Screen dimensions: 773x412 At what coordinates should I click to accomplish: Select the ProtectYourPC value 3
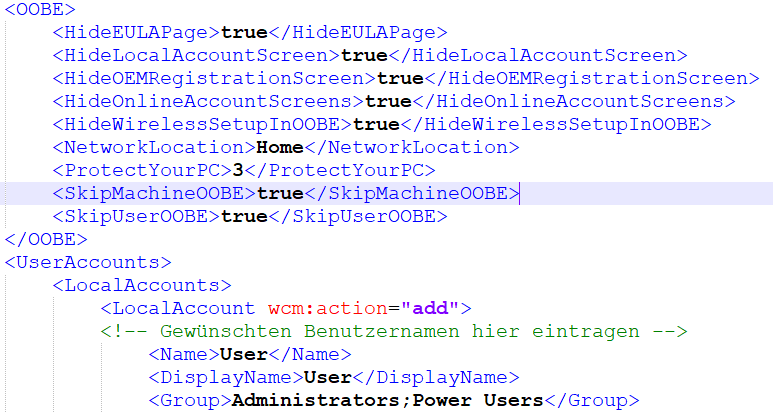(x=239, y=171)
